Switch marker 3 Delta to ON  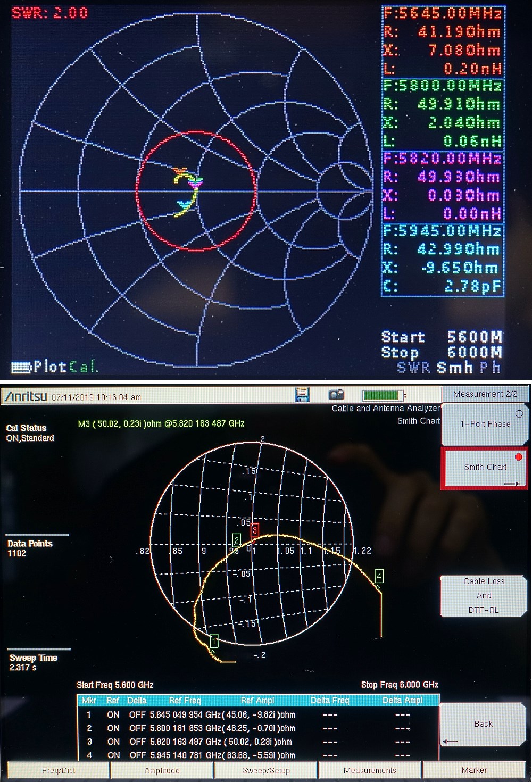tap(138, 741)
